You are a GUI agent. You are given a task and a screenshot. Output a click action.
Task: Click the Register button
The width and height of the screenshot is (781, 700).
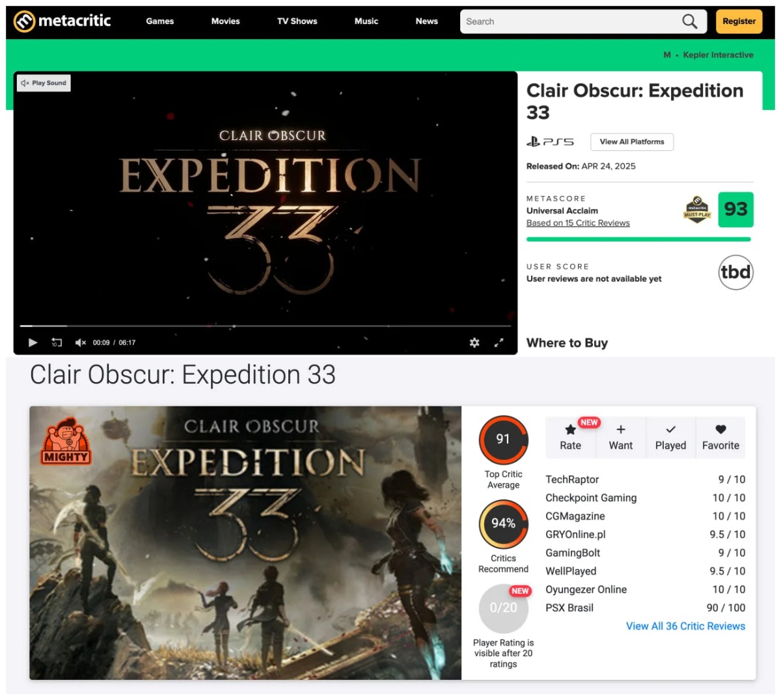(739, 21)
